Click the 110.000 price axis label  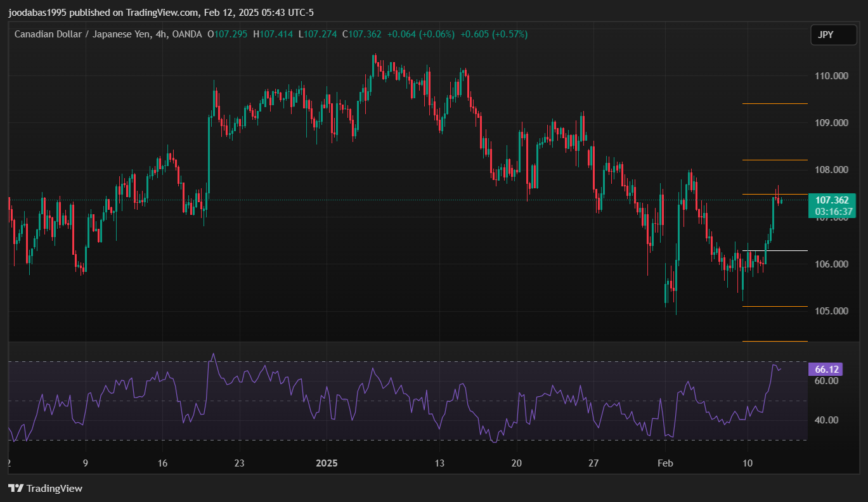coord(831,76)
